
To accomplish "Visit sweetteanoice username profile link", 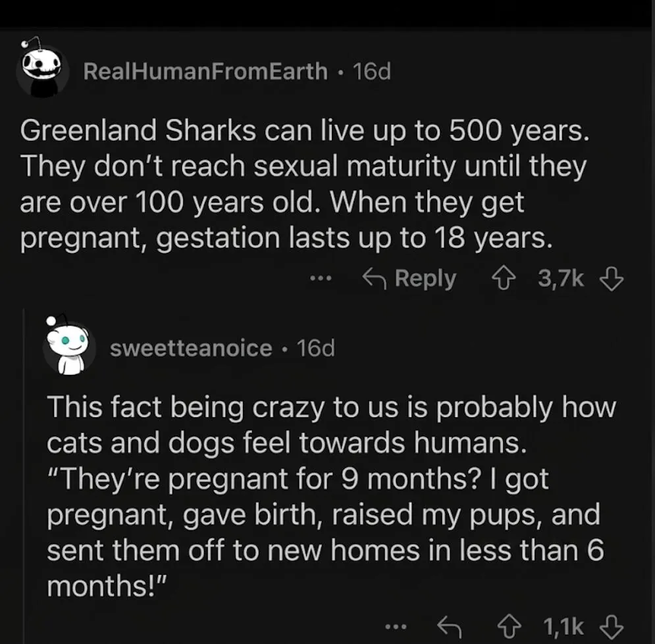I will [191, 348].
